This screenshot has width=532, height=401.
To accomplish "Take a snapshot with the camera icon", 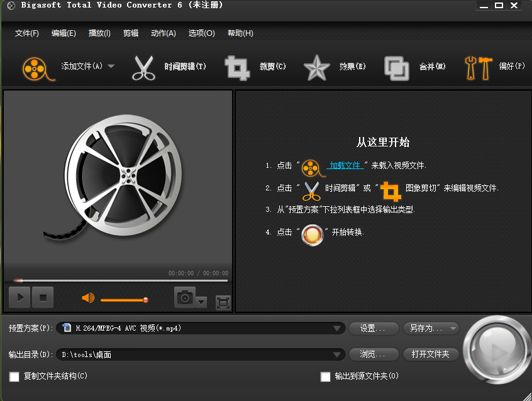I will (185, 297).
